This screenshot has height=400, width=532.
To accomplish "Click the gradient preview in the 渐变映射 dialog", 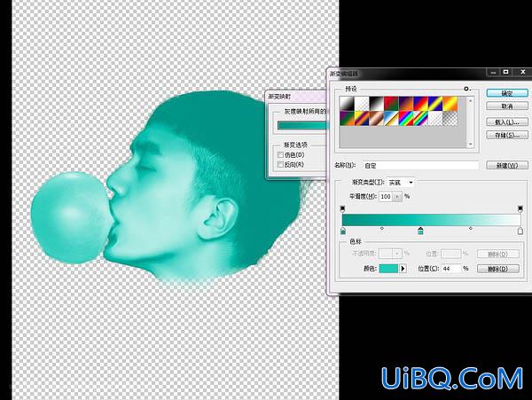I will (x=301, y=126).
